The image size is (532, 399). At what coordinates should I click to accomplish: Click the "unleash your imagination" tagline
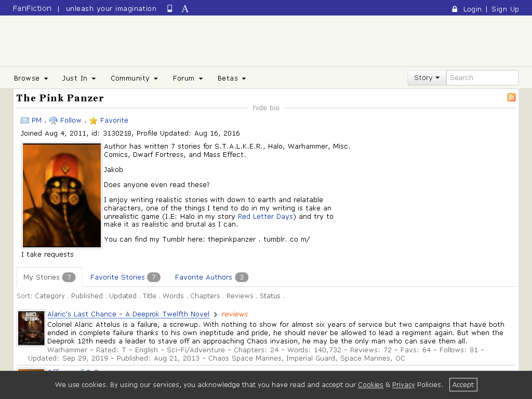click(x=111, y=8)
